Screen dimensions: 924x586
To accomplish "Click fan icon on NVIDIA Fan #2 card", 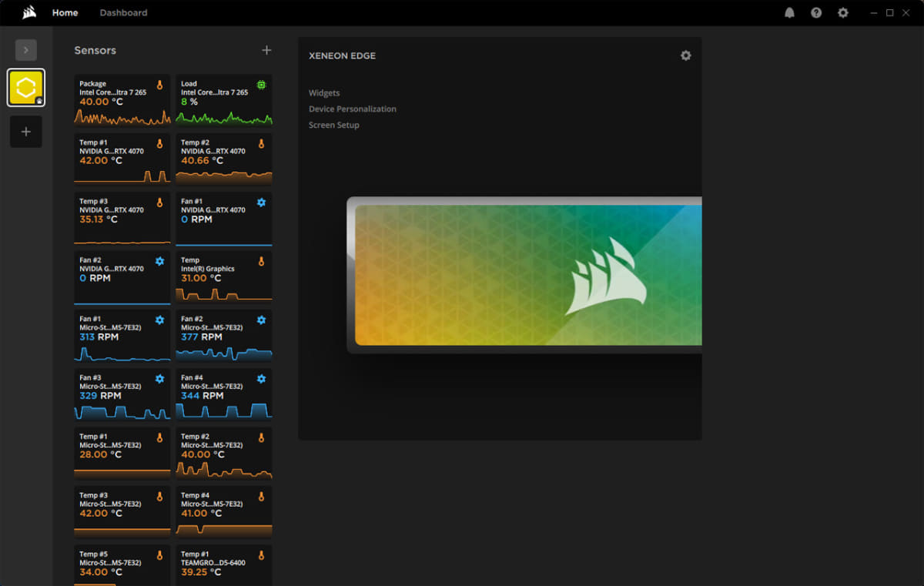I will click(159, 261).
